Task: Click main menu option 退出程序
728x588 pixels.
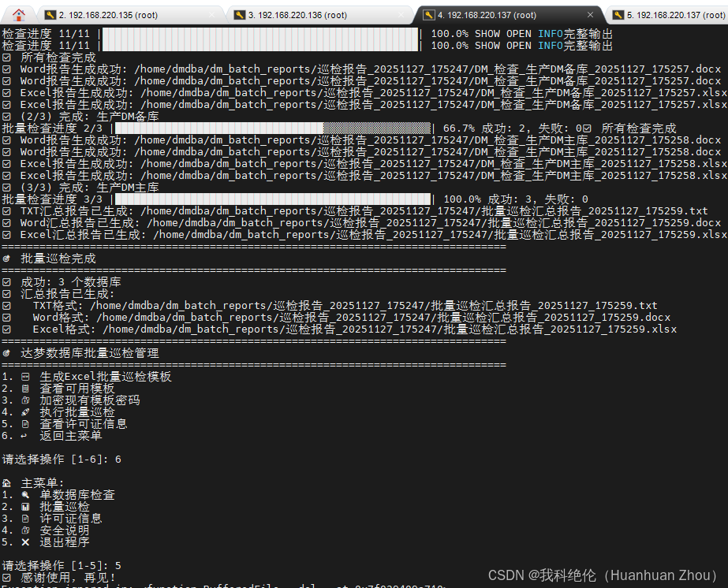Action: (65, 542)
